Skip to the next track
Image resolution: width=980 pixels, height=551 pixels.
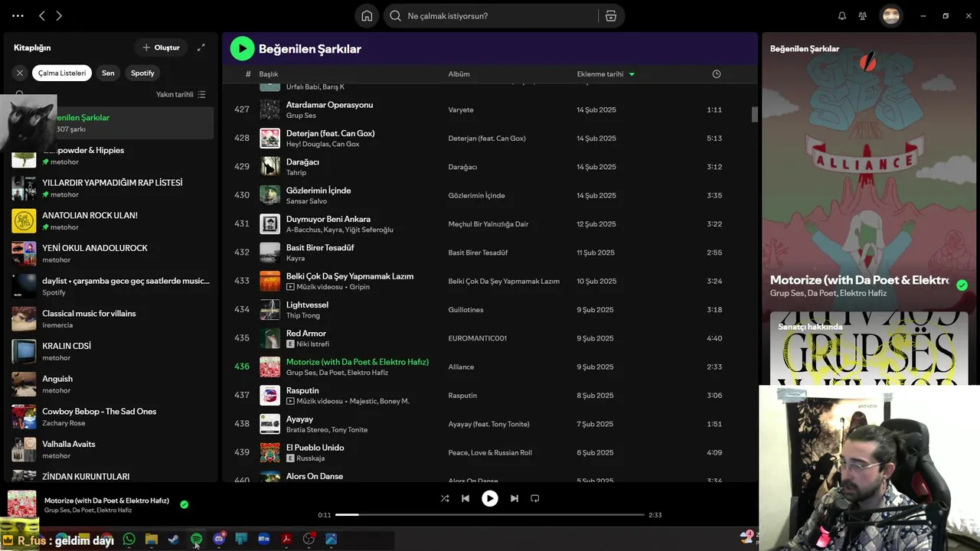[514, 498]
